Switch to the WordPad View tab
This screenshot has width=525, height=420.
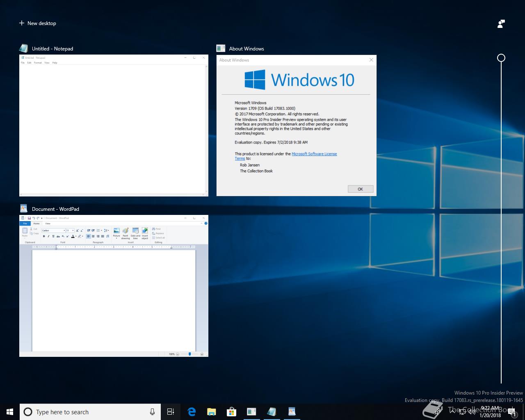48,224
